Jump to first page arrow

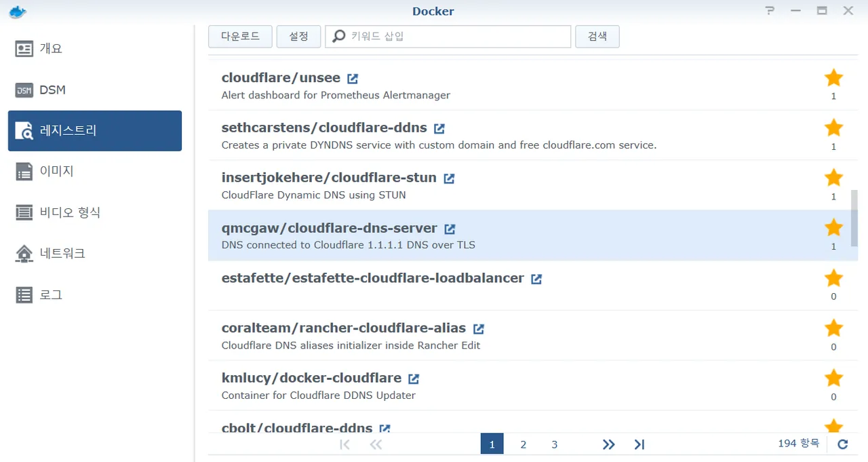[x=344, y=444]
